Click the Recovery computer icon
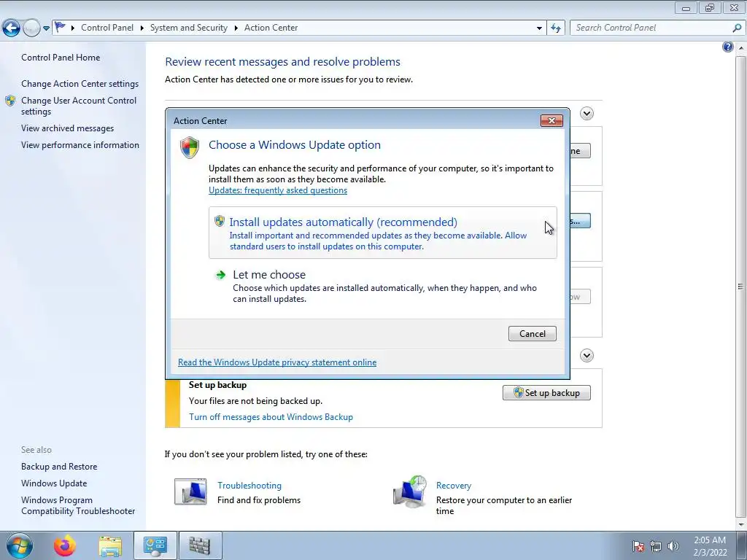 pyautogui.click(x=410, y=492)
